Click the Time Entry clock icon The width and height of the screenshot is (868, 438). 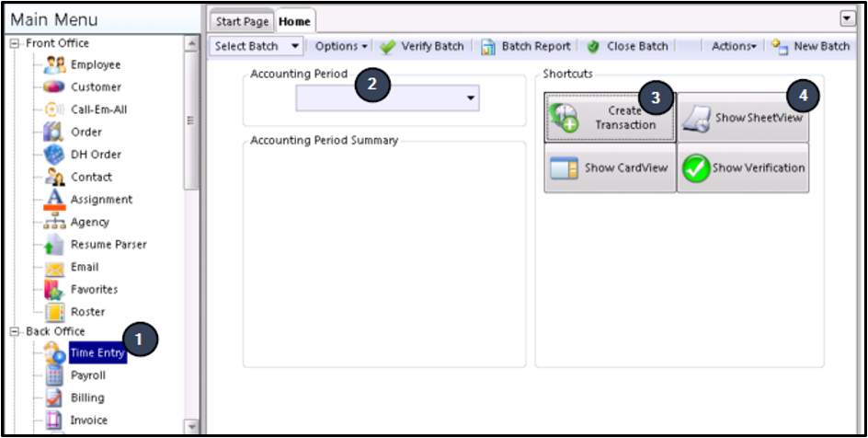54,353
